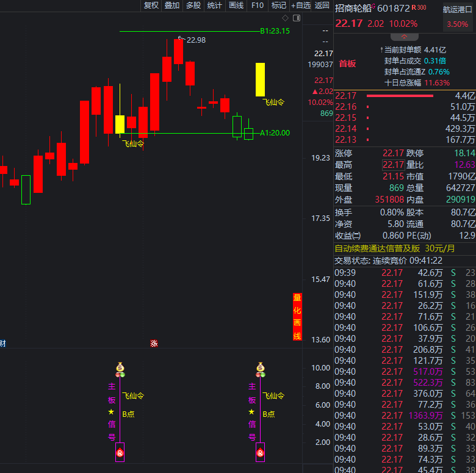Image resolution: width=476 pixels, height=473 pixels.
Task: Click the right B点 label
Action: (269, 414)
